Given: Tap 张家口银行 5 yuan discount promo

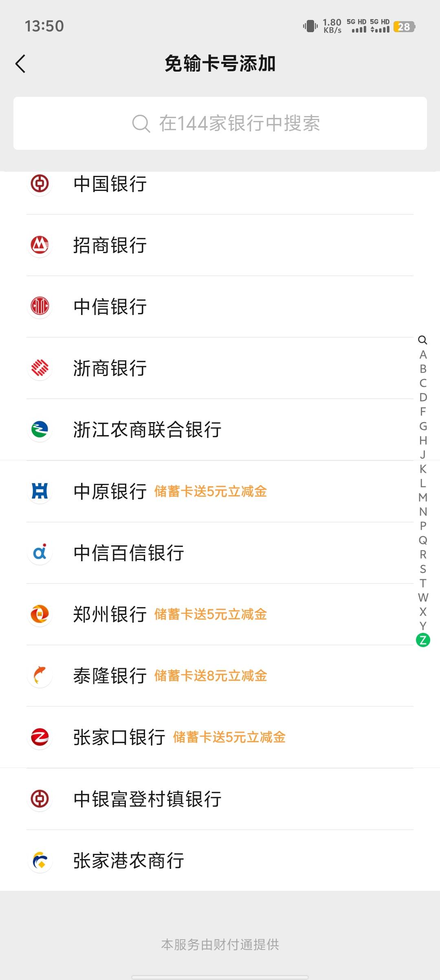Looking at the screenshot, I should (229, 737).
